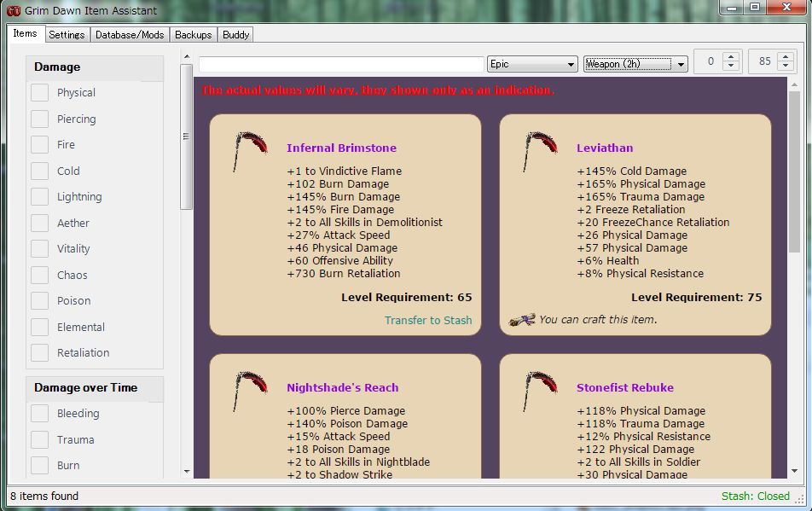This screenshot has height=511, width=812.
Task: Click the Stonefist Rebuke item name
Action: 625,388
